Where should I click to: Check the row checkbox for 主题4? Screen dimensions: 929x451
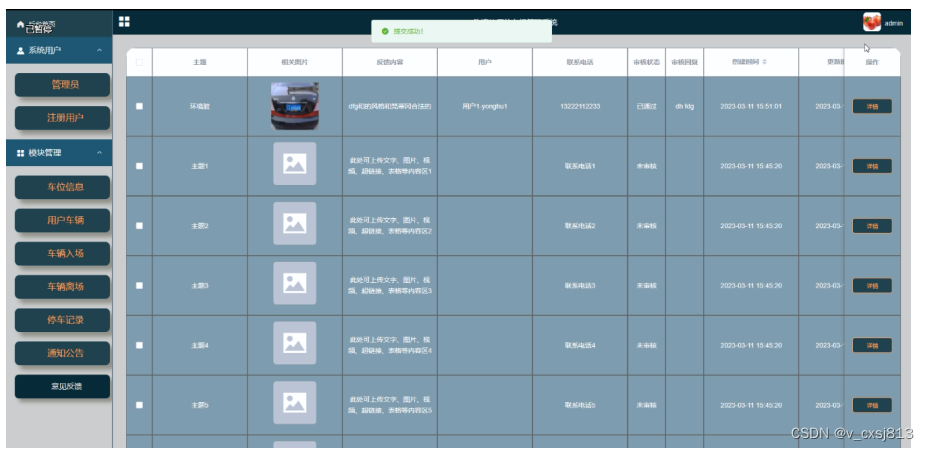pyautogui.click(x=139, y=346)
